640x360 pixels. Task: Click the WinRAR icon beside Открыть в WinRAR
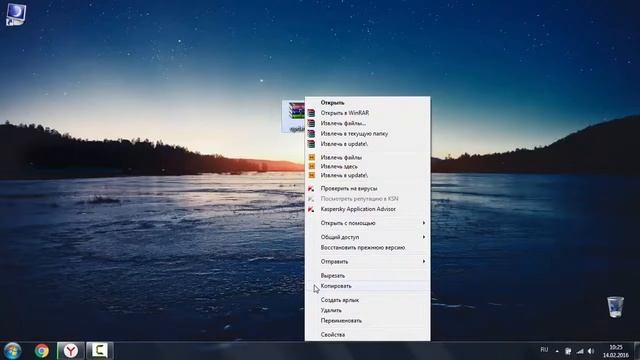pos(311,113)
